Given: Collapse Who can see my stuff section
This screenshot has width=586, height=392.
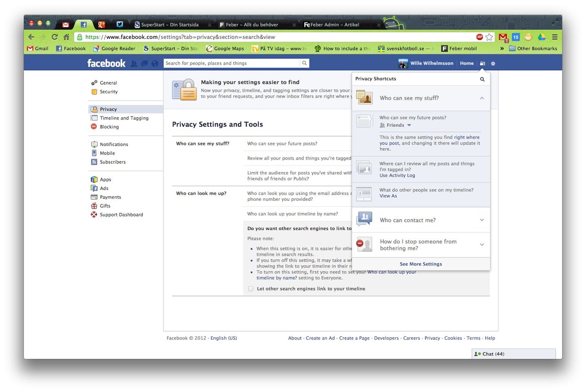Looking at the screenshot, I should click(x=421, y=98).
